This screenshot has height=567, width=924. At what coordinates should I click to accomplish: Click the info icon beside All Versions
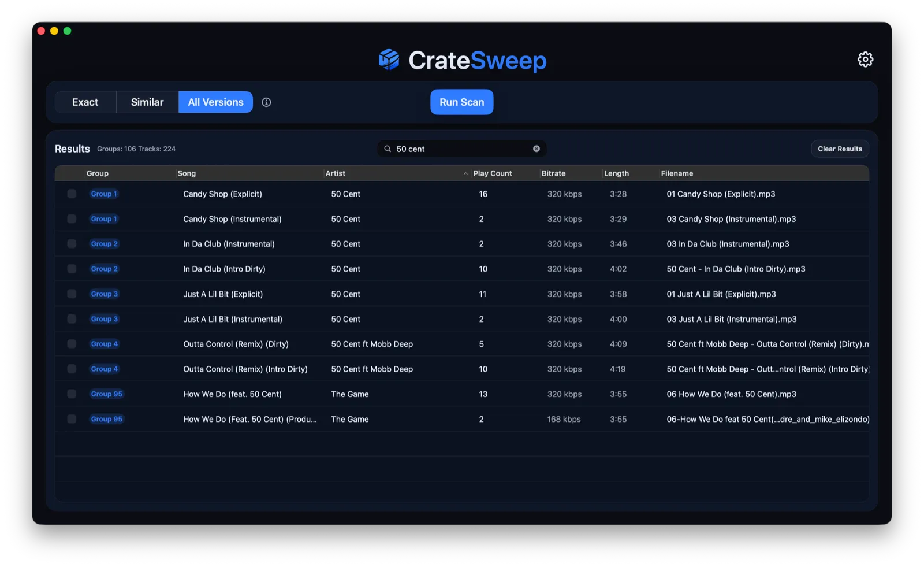tap(266, 102)
